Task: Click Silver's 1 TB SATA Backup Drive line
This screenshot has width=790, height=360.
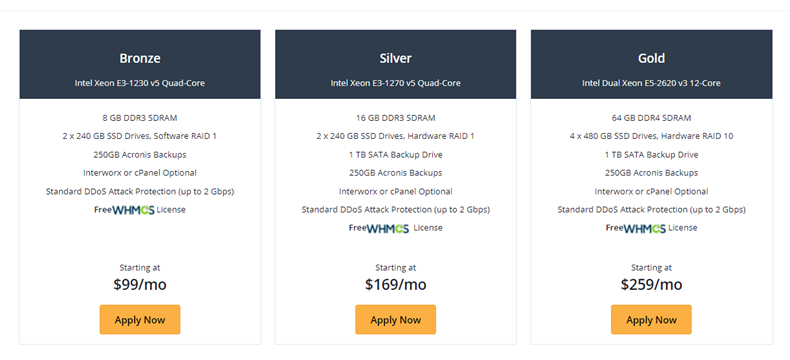Action: point(396,155)
